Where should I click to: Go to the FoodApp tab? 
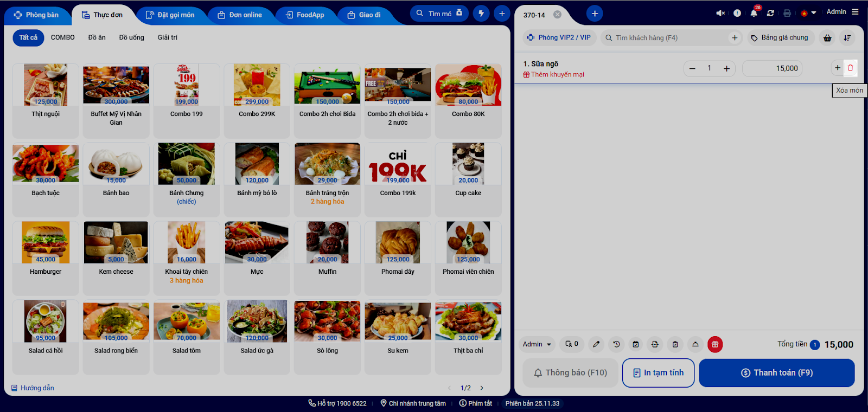(x=305, y=15)
